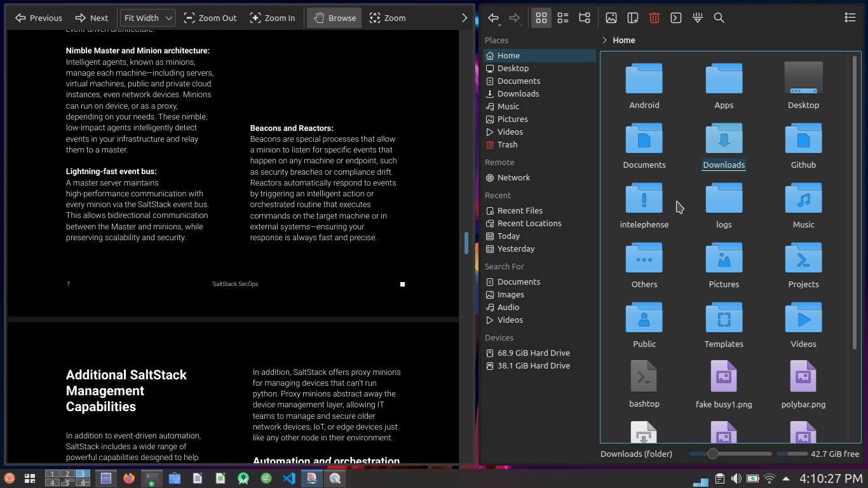Search for Images in sidebar
This screenshot has width=868, height=488.
pos(539,294)
